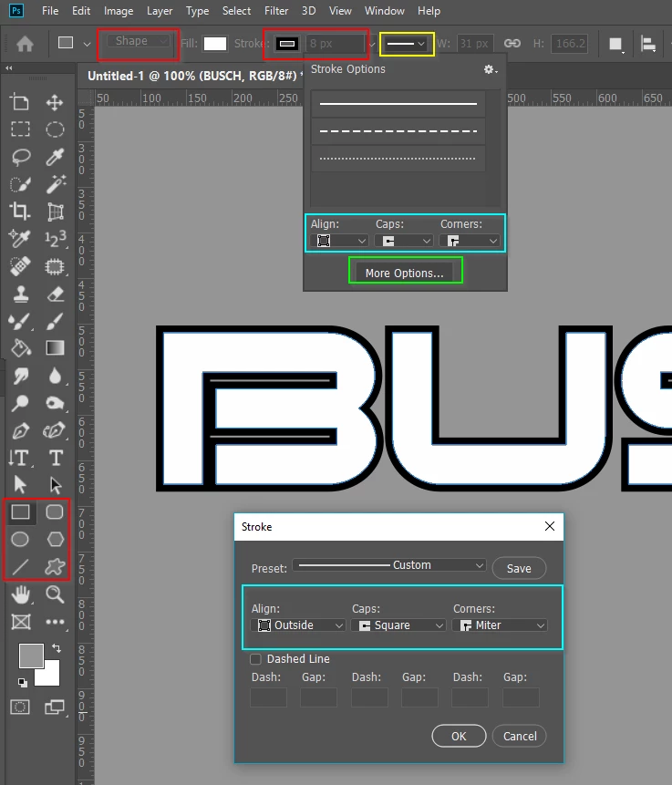Click the gray foreground color swatch

pos(31,656)
